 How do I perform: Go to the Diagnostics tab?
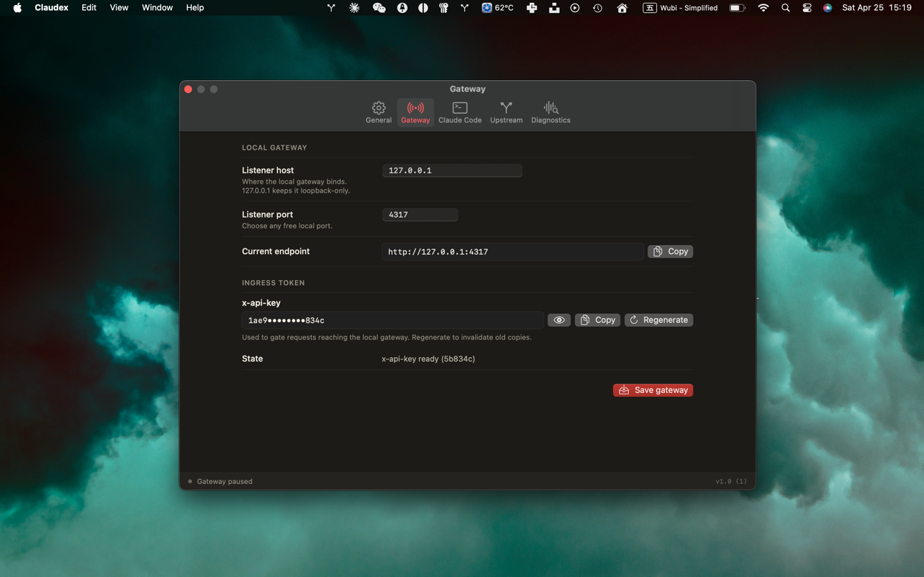(x=551, y=112)
